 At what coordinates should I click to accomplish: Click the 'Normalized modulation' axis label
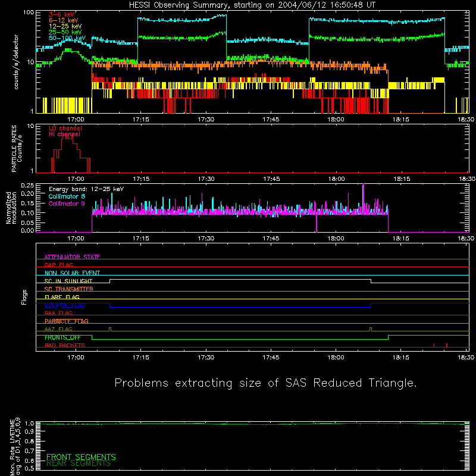pos(11,208)
